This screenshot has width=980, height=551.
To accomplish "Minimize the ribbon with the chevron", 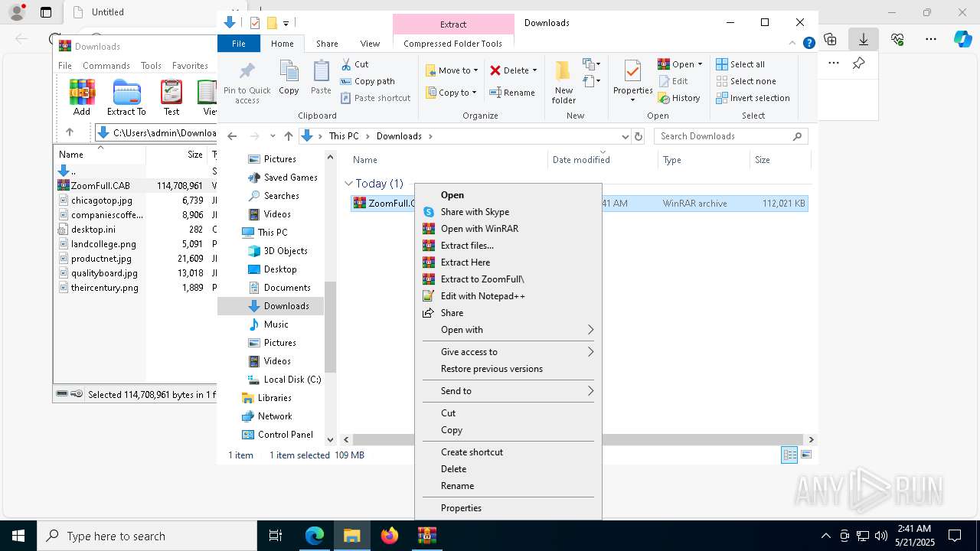I will point(792,44).
